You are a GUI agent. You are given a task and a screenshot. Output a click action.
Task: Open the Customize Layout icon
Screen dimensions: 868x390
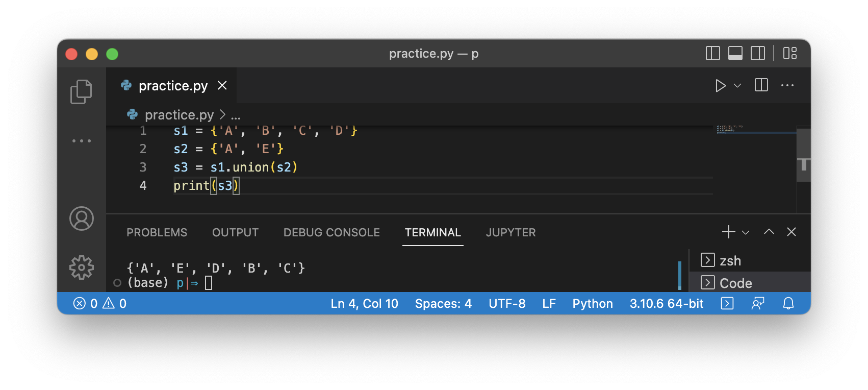coord(790,53)
